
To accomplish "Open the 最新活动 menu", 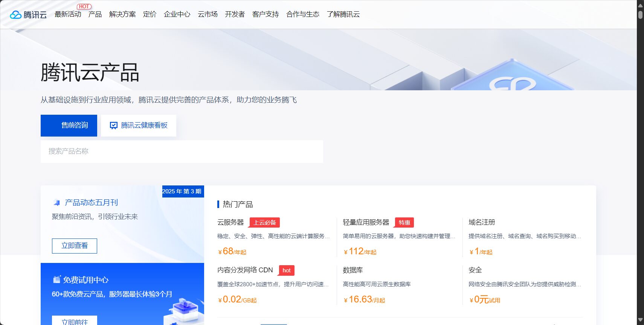I will coord(68,14).
